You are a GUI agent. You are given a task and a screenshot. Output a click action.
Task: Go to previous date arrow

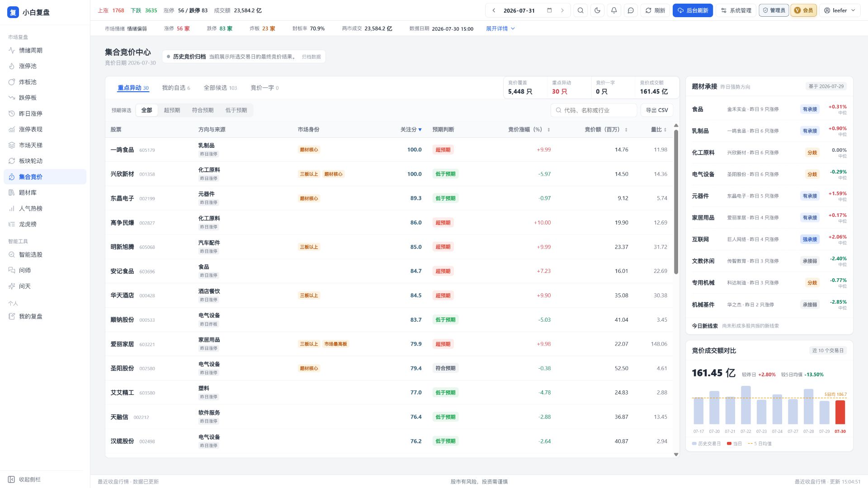[494, 10]
